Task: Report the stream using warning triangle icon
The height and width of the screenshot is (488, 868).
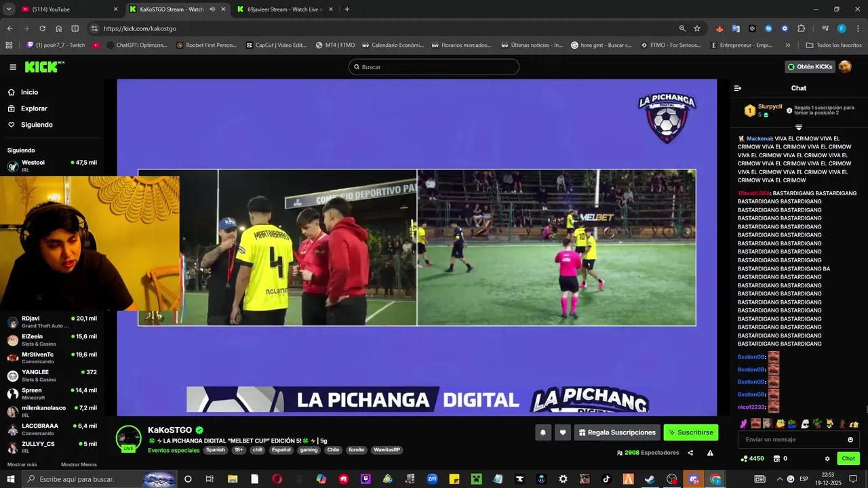Action: (710, 453)
